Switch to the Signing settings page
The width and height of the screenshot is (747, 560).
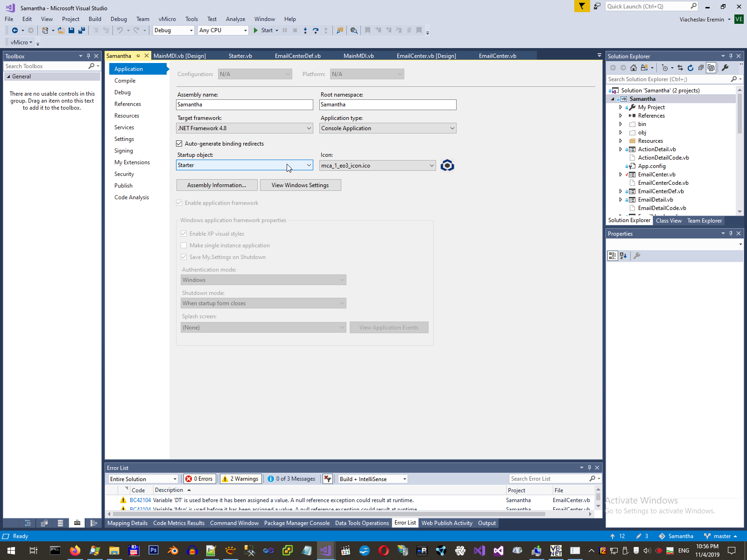(x=124, y=151)
